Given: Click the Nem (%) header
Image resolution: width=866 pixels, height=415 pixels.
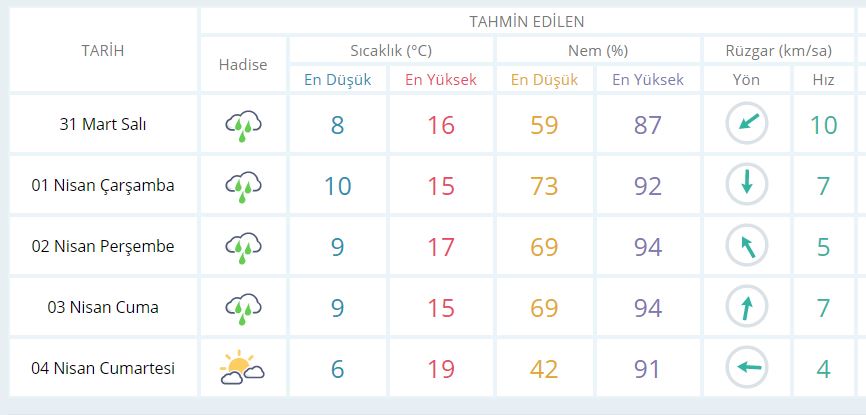Looking at the screenshot, I should pyautogui.click(x=595, y=50).
